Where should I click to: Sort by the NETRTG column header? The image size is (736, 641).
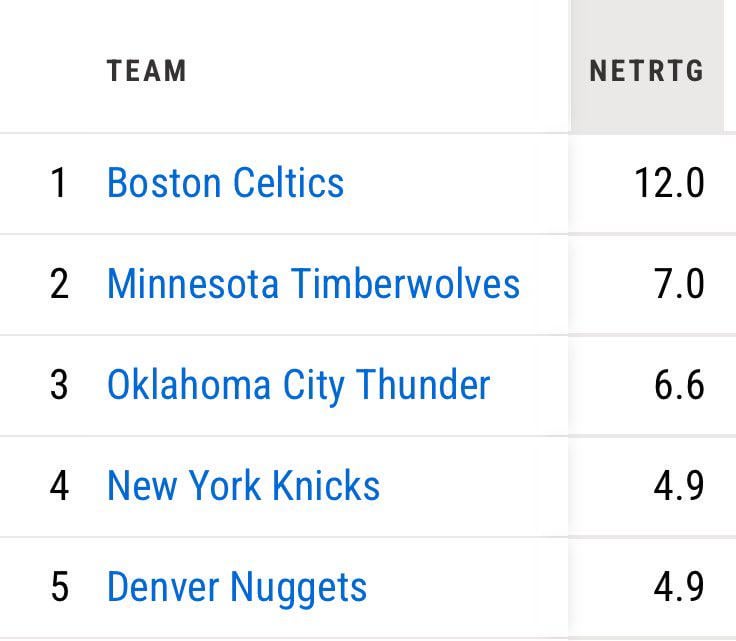[646, 71]
